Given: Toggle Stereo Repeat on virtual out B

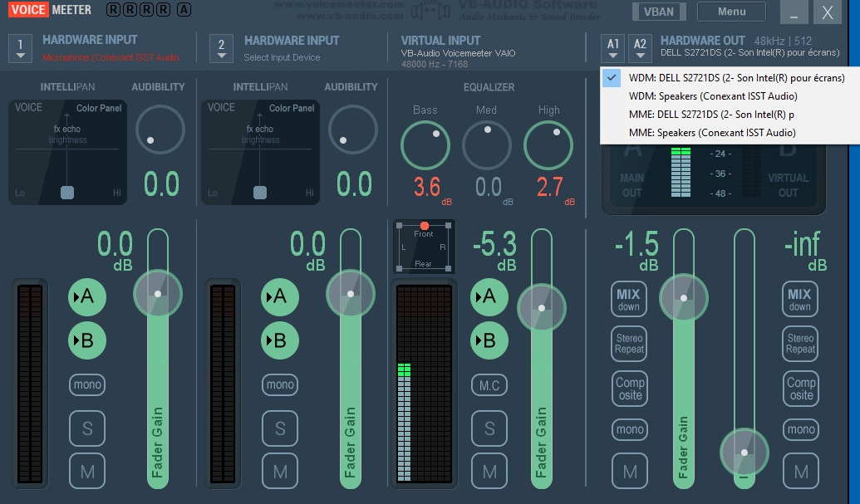Looking at the screenshot, I should [x=800, y=344].
